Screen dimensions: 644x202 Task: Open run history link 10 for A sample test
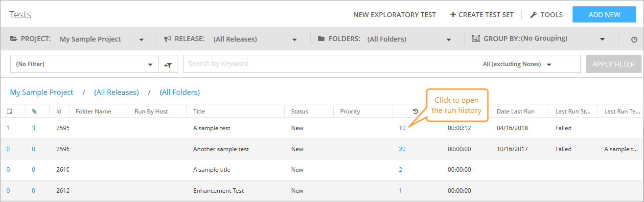tap(402, 128)
